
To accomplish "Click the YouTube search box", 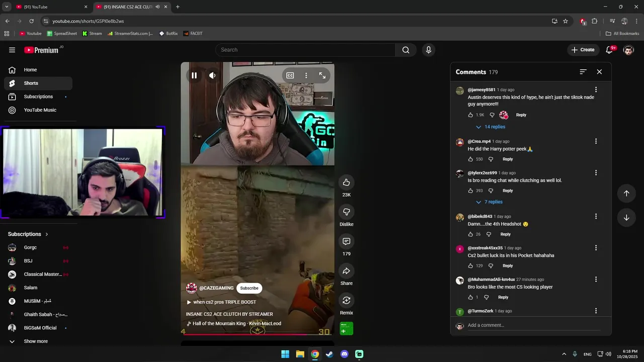I will [305, 50].
